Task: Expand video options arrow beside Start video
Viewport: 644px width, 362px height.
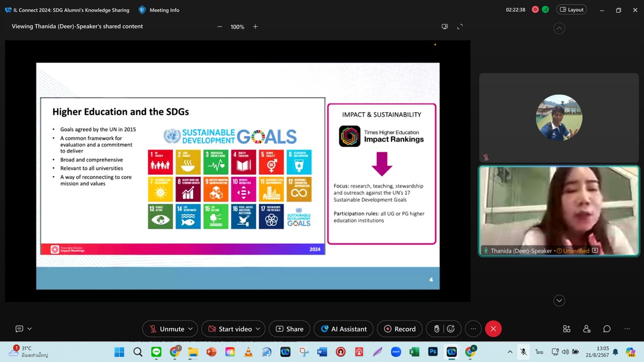Action: coord(258,329)
